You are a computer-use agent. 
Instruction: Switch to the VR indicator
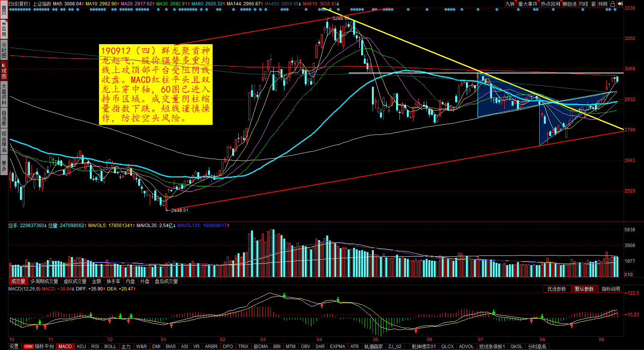[197, 346]
